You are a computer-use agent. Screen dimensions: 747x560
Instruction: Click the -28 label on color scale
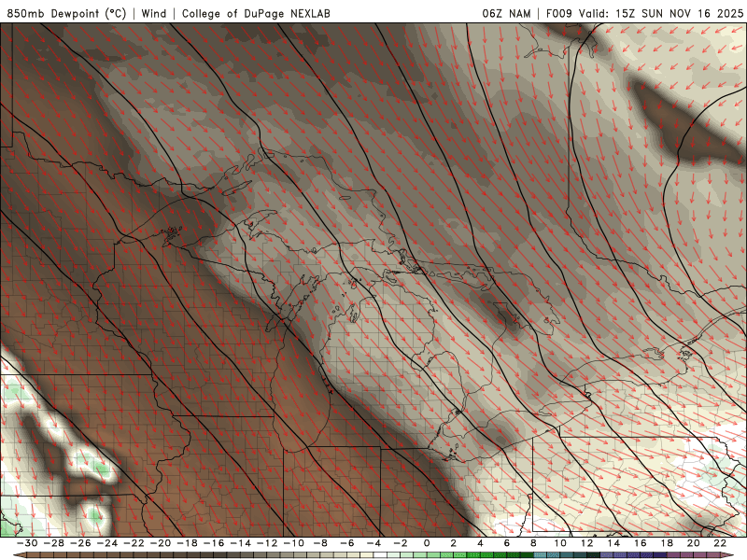(54, 543)
